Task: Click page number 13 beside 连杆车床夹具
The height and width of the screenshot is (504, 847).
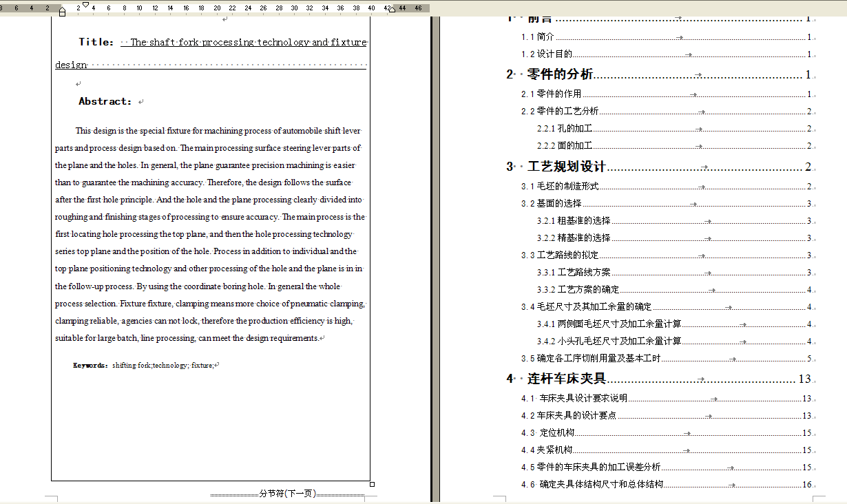Action: (x=805, y=379)
